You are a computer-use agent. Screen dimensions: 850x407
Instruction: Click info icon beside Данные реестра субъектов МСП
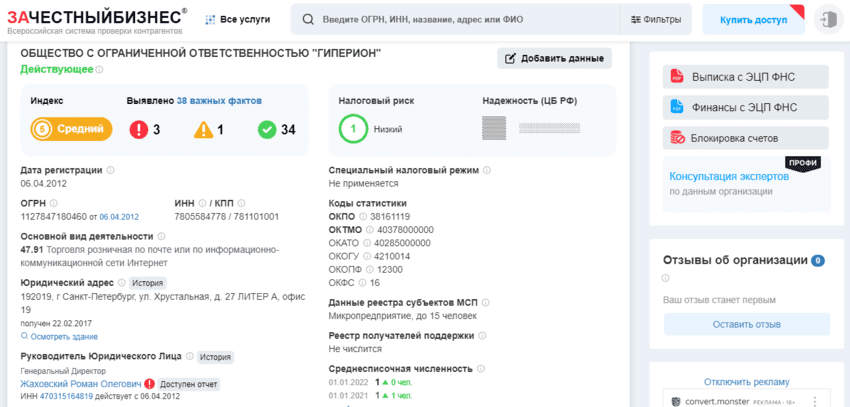tap(485, 302)
